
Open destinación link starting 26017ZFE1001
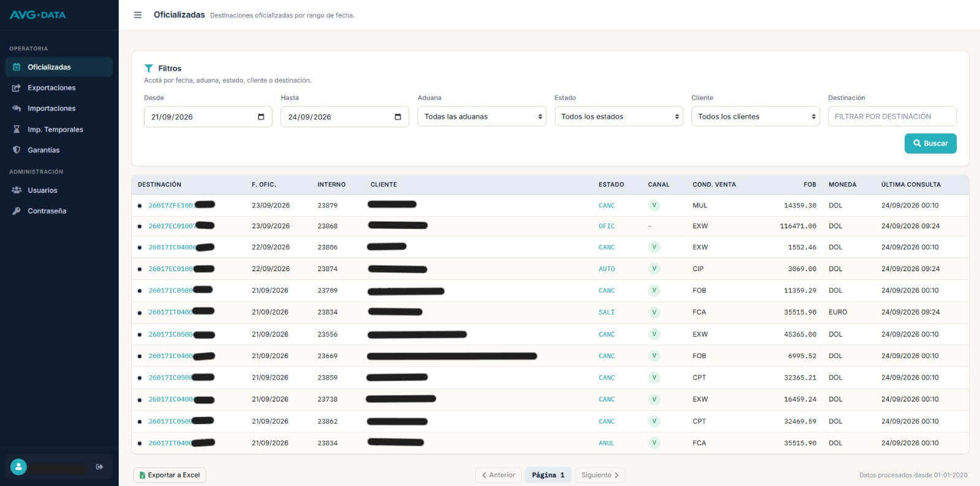coord(181,206)
